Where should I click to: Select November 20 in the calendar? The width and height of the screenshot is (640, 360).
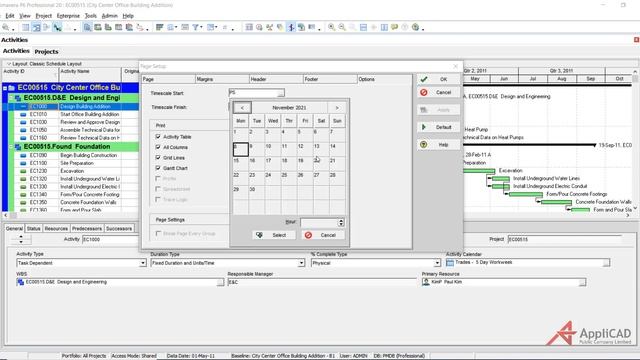pyautogui.click(x=321, y=163)
